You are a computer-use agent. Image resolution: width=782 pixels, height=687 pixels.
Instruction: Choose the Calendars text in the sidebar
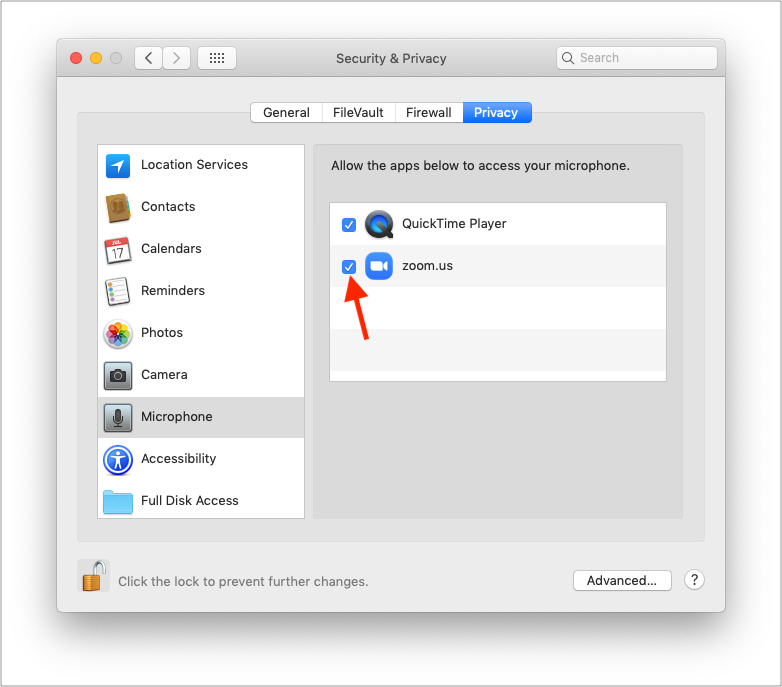[x=171, y=248]
